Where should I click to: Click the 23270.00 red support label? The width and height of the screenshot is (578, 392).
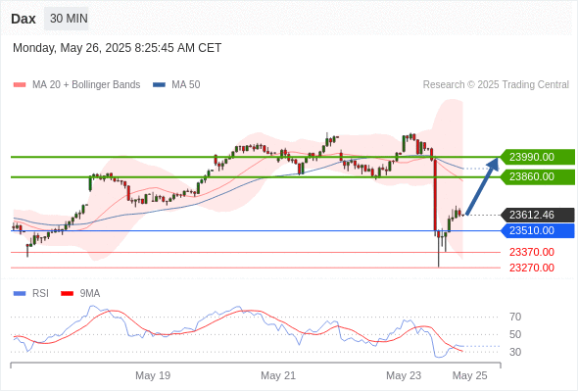click(x=532, y=268)
